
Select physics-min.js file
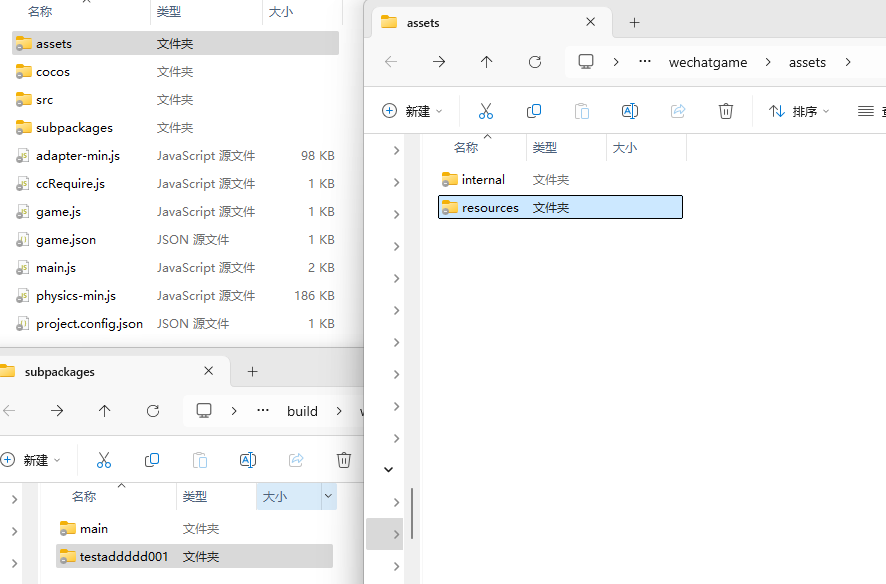[175, 296]
